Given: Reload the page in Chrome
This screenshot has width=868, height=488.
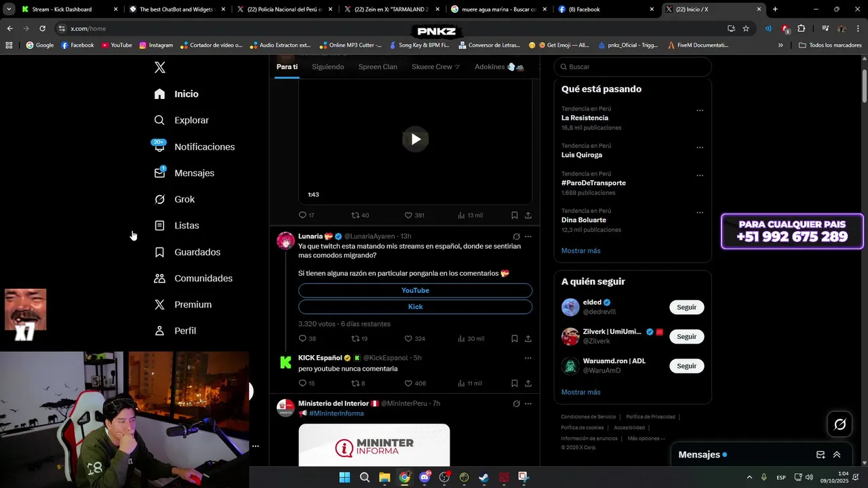Looking at the screenshot, I should pos(42,28).
